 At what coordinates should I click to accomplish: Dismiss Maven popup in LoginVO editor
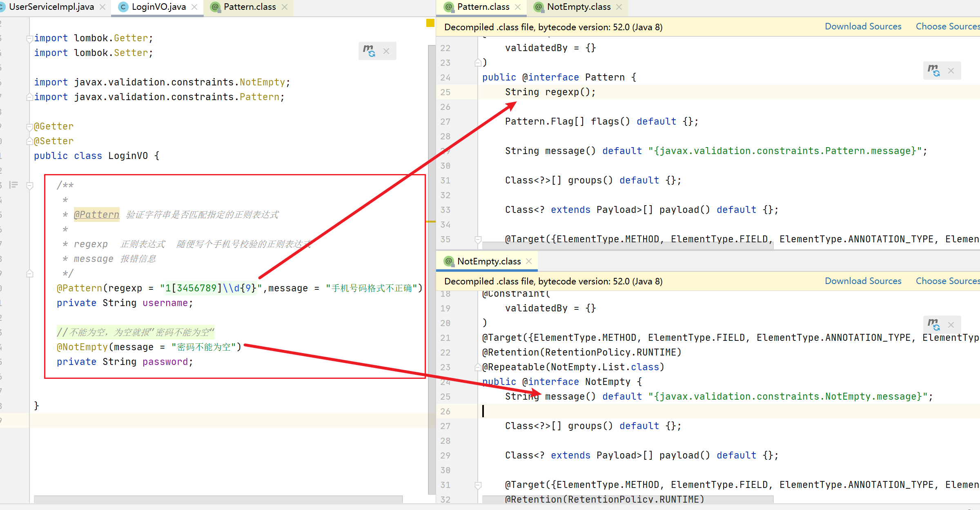(x=386, y=51)
